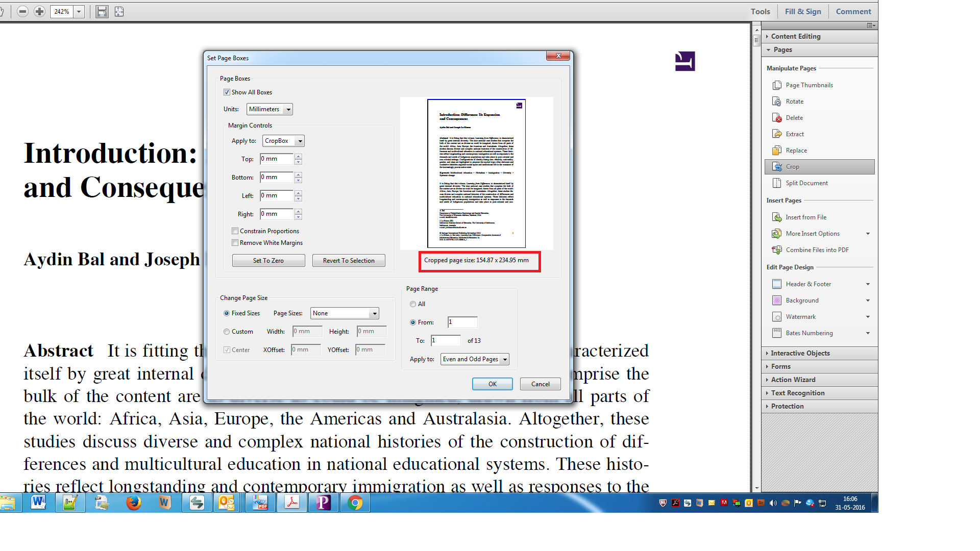
Task: Increase the Top margin stepper arrow
Action: (x=299, y=156)
